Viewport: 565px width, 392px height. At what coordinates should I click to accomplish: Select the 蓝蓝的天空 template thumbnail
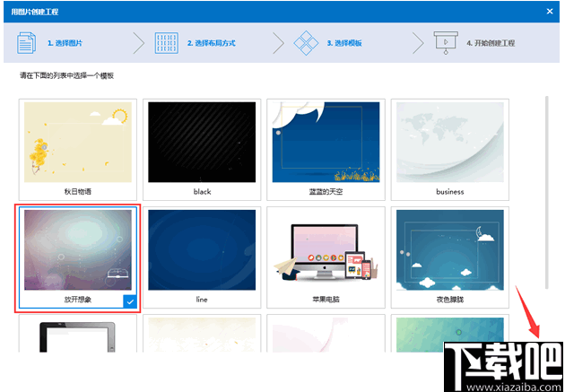click(x=326, y=143)
